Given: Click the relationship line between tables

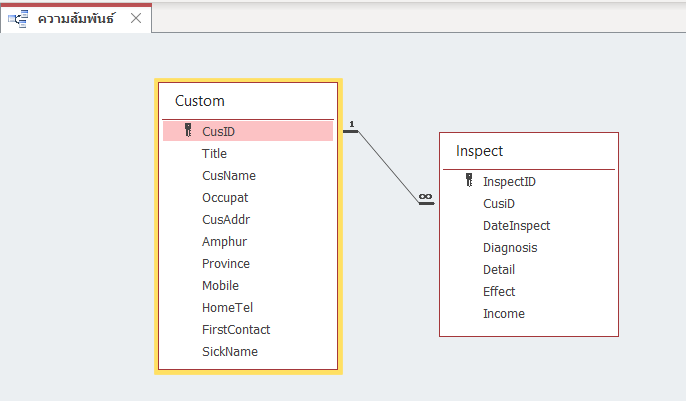Looking at the screenshot, I should [390, 167].
